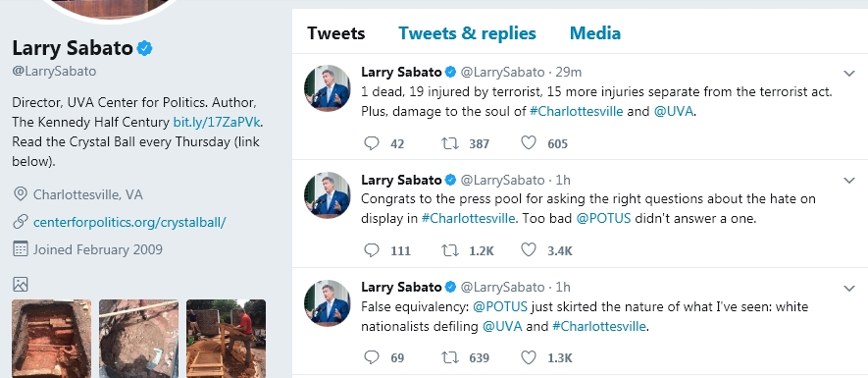Expand options menu for the 29m tweet
The image size is (868, 378).
(848, 74)
